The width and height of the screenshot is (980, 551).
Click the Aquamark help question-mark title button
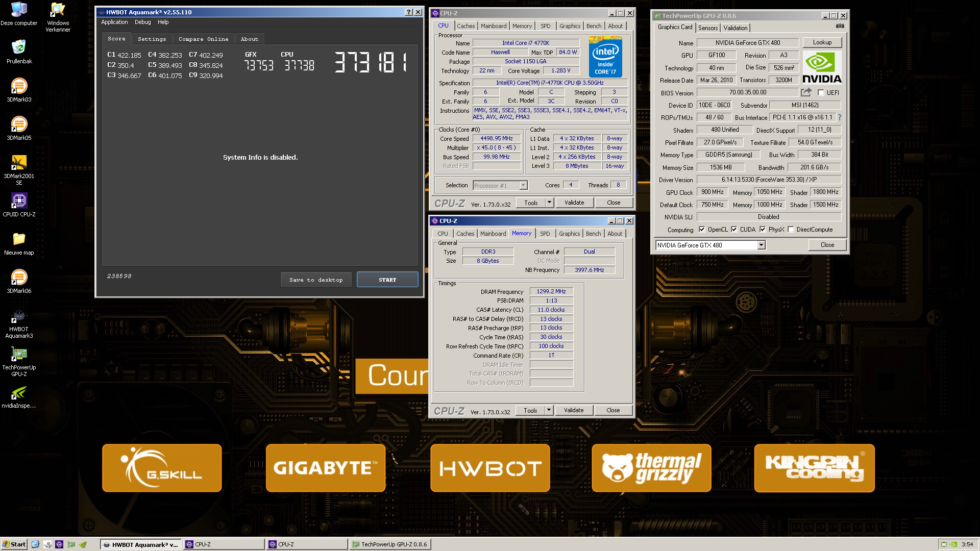408,12
